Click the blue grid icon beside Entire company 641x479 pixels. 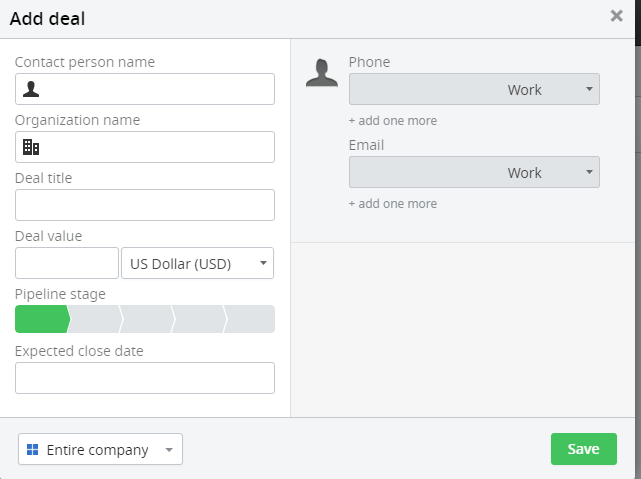[32, 449]
